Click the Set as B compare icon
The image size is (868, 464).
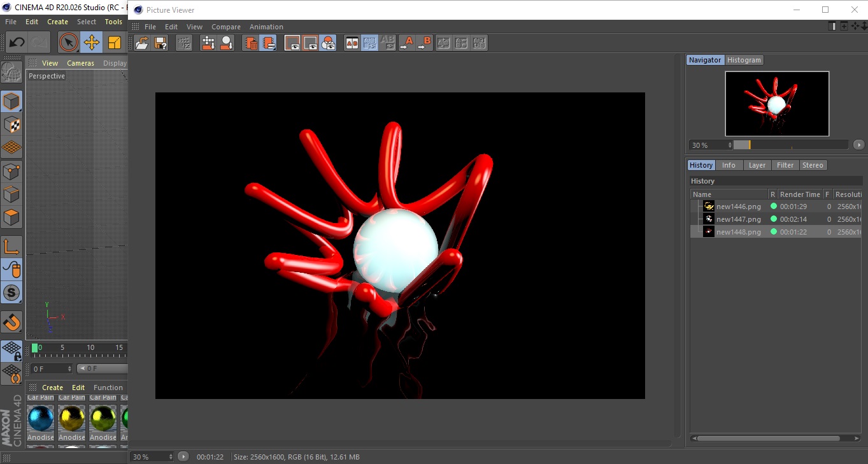425,43
